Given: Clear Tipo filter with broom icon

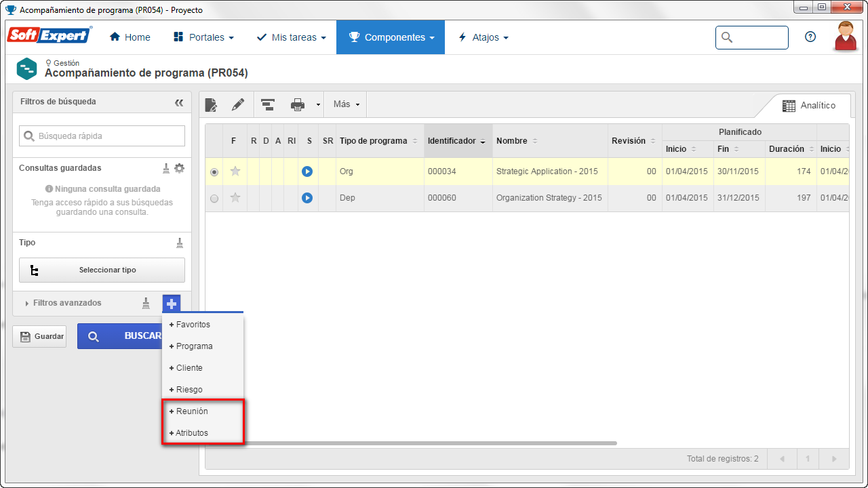Looking at the screenshot, I should [x=180, y=243].
